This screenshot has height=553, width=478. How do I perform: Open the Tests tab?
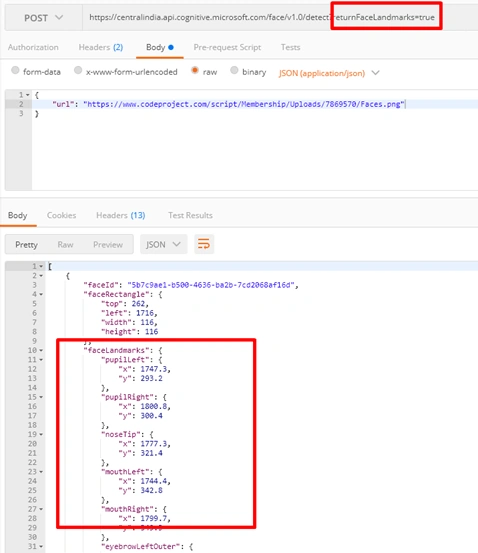[x=290, y=47]
